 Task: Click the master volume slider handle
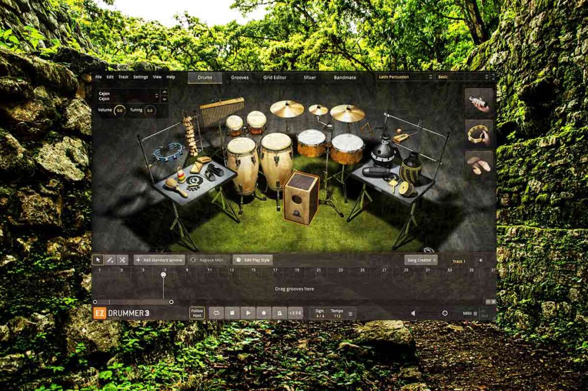coord(445,313)
